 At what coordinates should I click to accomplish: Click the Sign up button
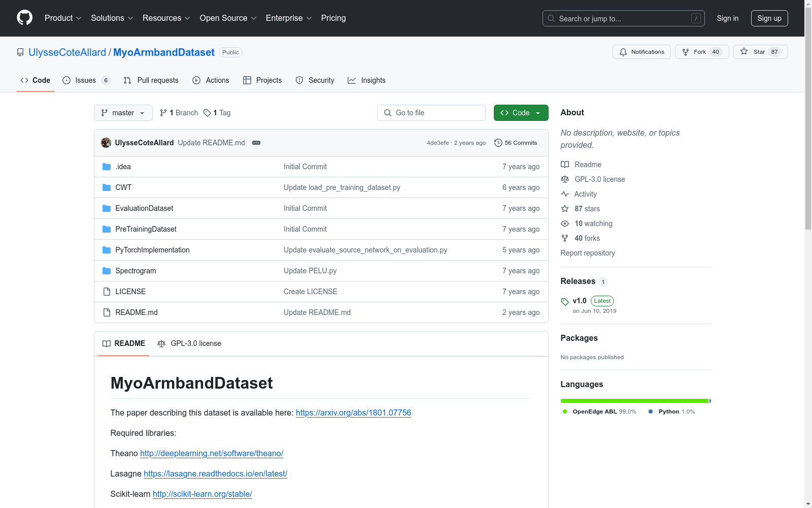(x=769, y=18)
